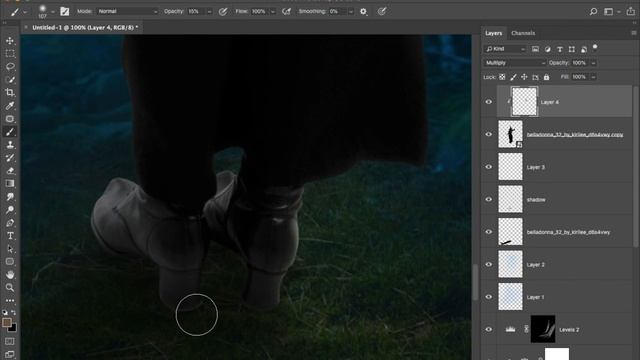The height and width of the screenshot is (360, 640).
Task: Select the Rectangle shape tool
Action: (10, 262)
